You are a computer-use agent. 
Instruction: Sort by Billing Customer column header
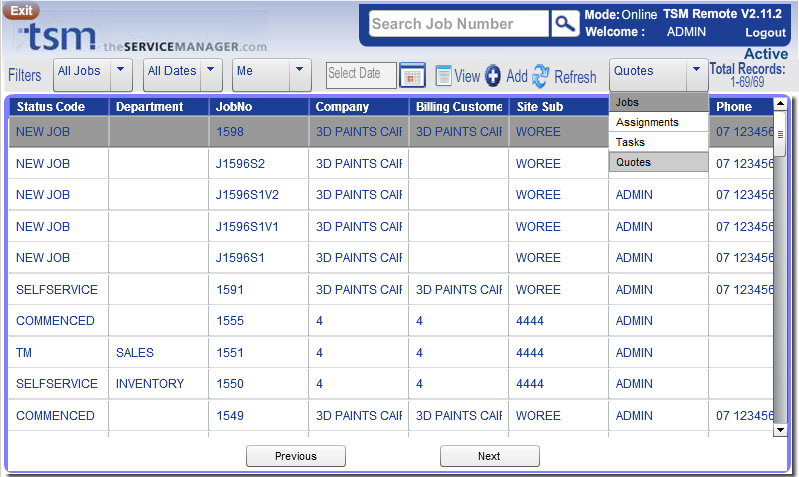coord(459,107)
